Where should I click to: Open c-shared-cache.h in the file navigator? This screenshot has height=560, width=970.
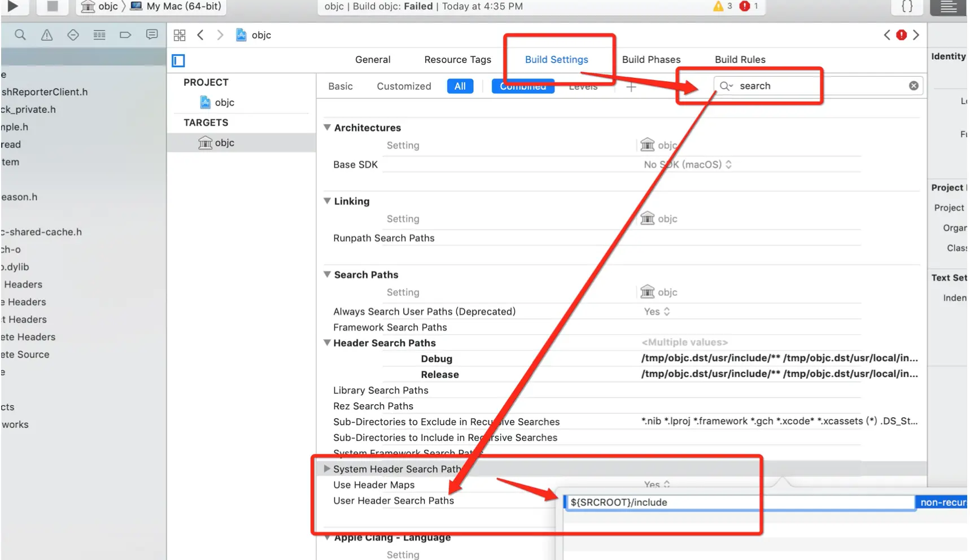coord(41,232)
